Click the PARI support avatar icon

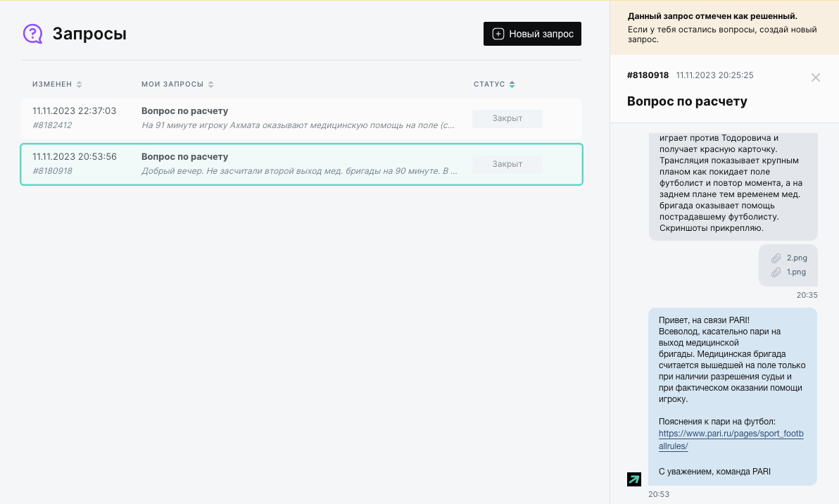633,479
